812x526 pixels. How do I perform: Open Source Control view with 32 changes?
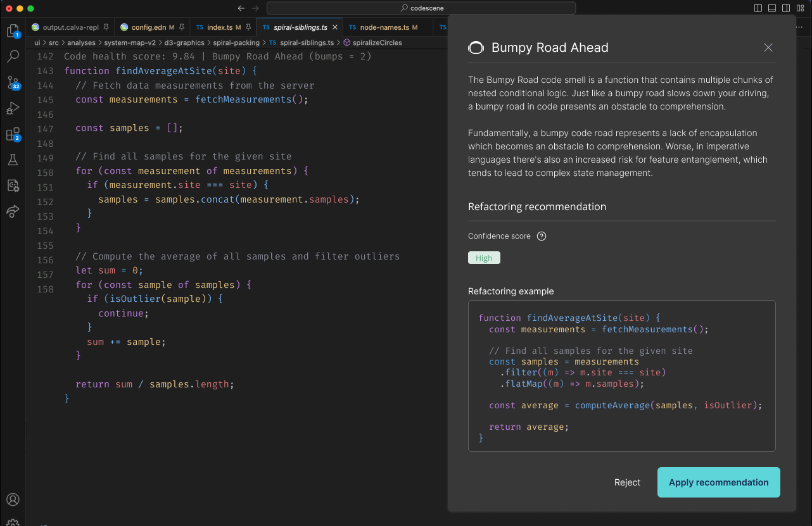(13, 83)
